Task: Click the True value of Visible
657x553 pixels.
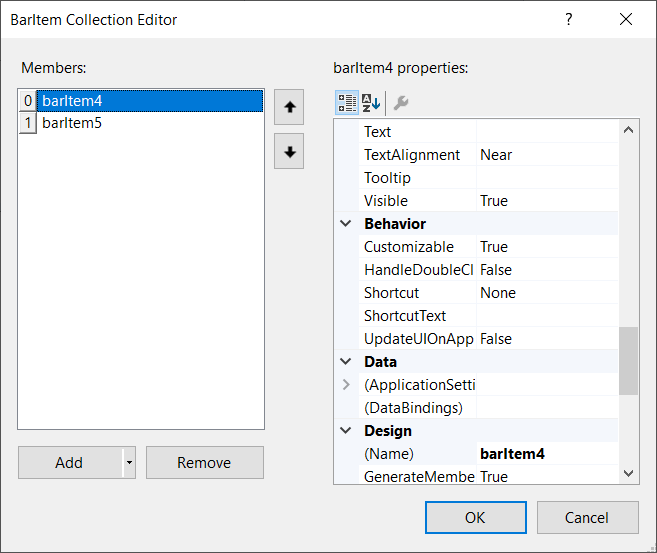Action: [494, 201]
